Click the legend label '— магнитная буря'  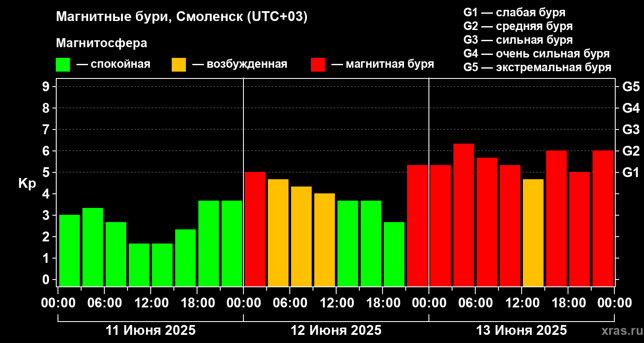click(x=383, y=64)
